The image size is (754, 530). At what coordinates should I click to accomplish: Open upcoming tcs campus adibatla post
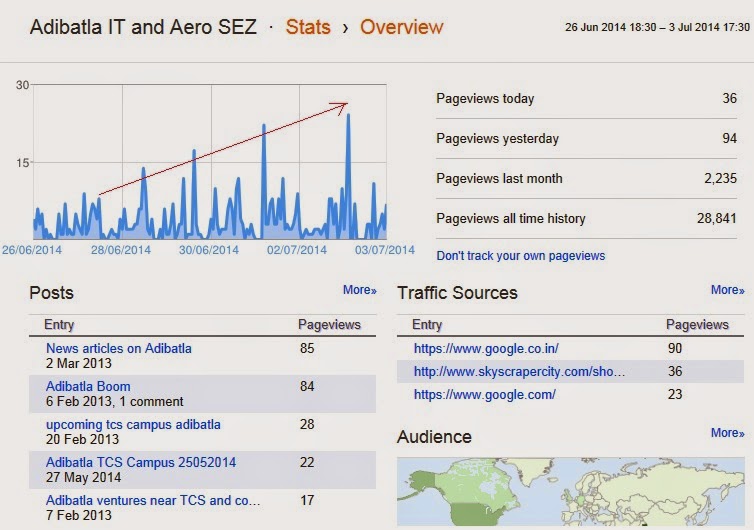point(133,424)
